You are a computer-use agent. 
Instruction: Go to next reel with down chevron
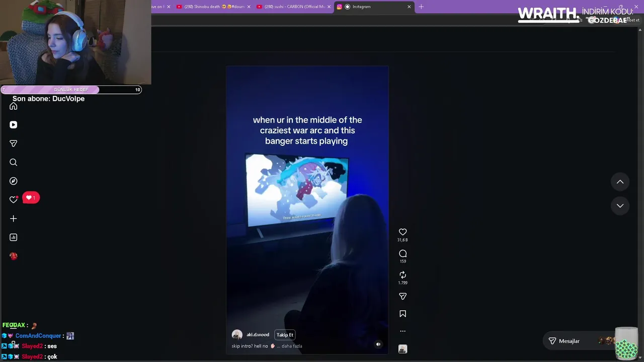[620, 206]
